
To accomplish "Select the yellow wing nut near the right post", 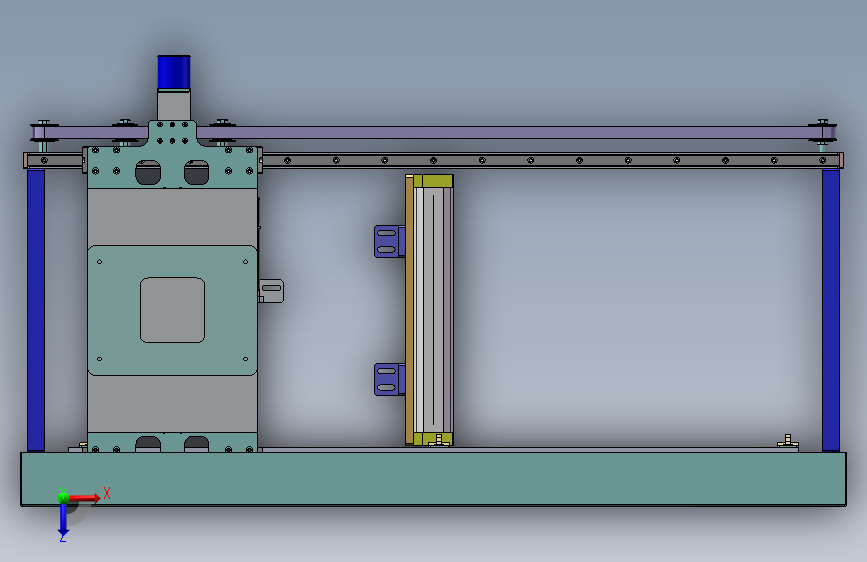I will point(787,441).
